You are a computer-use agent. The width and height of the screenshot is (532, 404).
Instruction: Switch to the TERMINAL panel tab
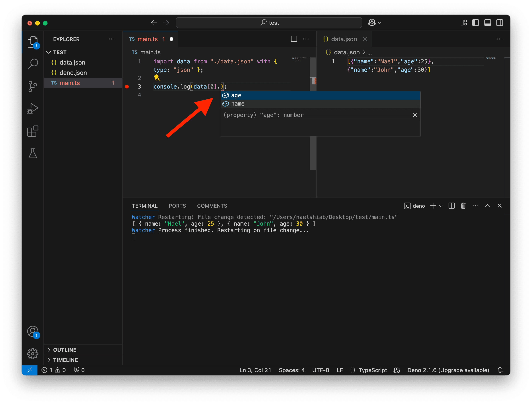pyautogui.click(x=145, y=206)
